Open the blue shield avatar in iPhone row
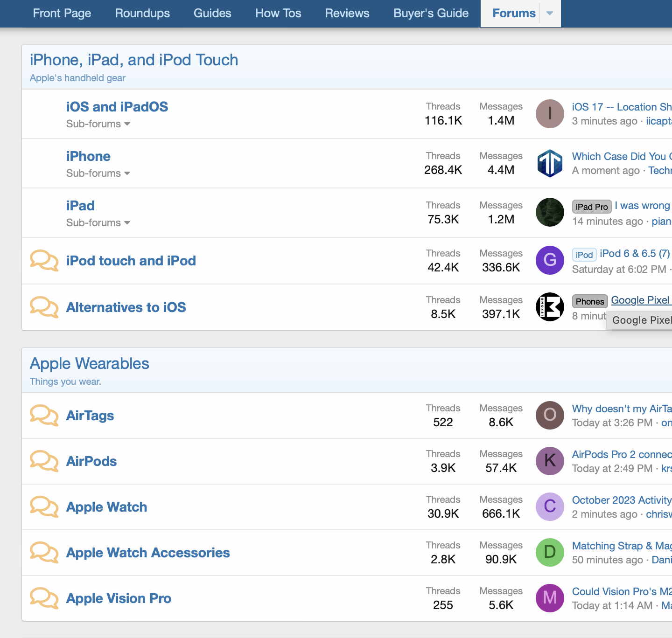Screen dimensions: 672x638 [x=550, y=163]
